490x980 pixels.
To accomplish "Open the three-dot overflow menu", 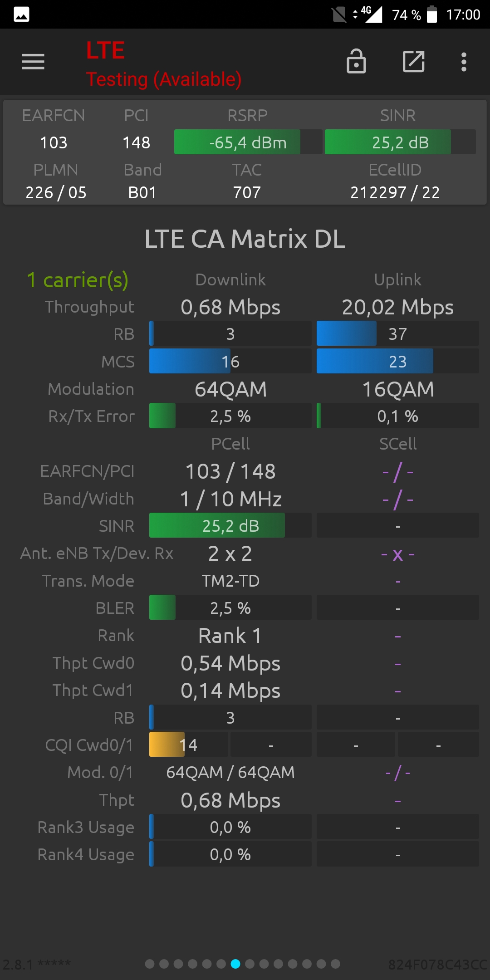I will 464,62.
